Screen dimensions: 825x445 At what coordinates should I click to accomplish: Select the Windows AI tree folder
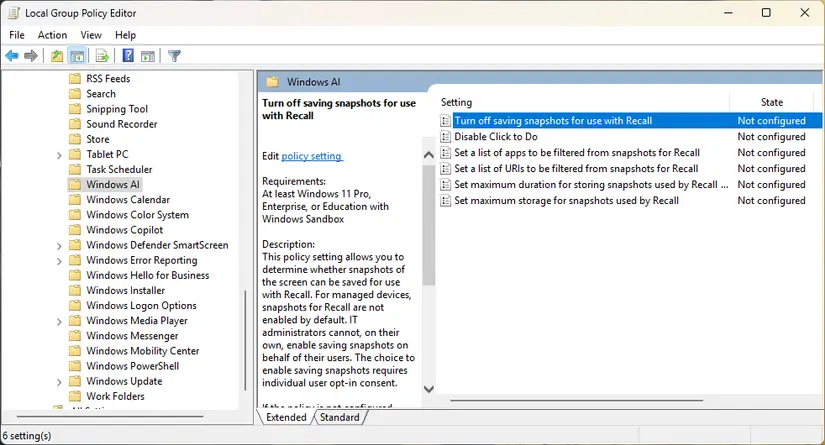tap(113, 185)
